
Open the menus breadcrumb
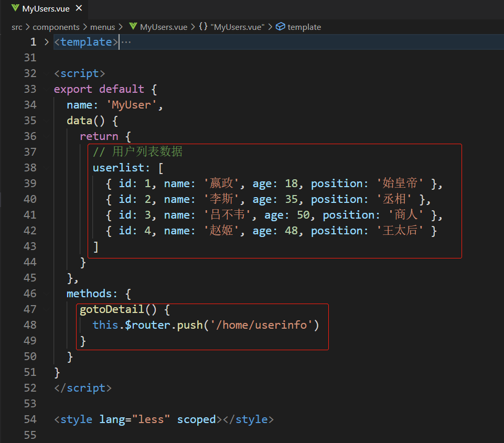tap(103, 27)
